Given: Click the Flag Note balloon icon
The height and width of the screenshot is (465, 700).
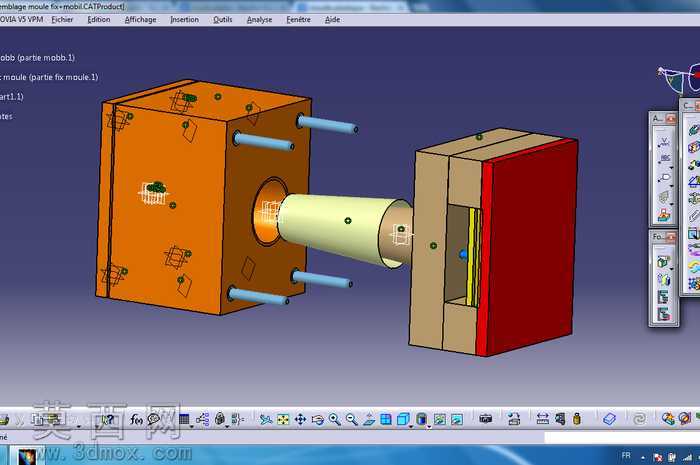Looking at the screenshot, I should point(663,178).
